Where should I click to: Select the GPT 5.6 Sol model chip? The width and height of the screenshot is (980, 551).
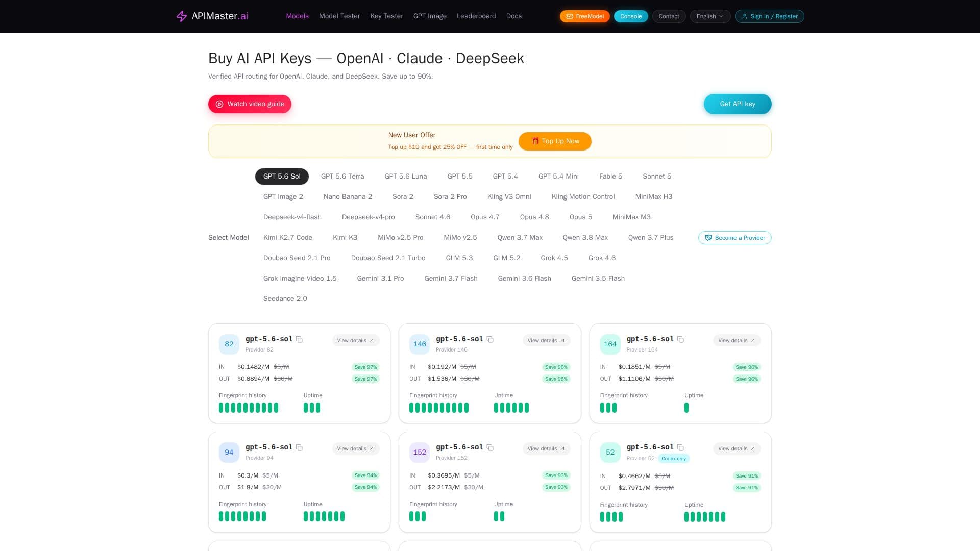[x=282, y=177]
